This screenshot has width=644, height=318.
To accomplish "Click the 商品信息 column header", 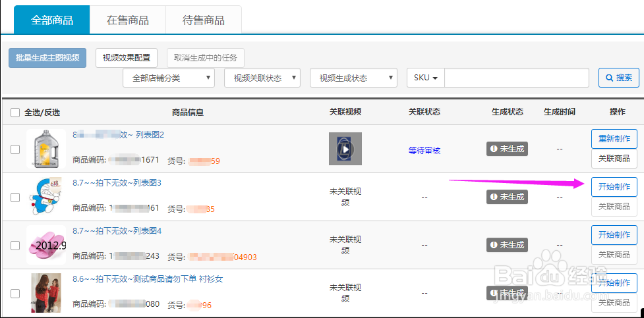I will click(x=188, y=112).
